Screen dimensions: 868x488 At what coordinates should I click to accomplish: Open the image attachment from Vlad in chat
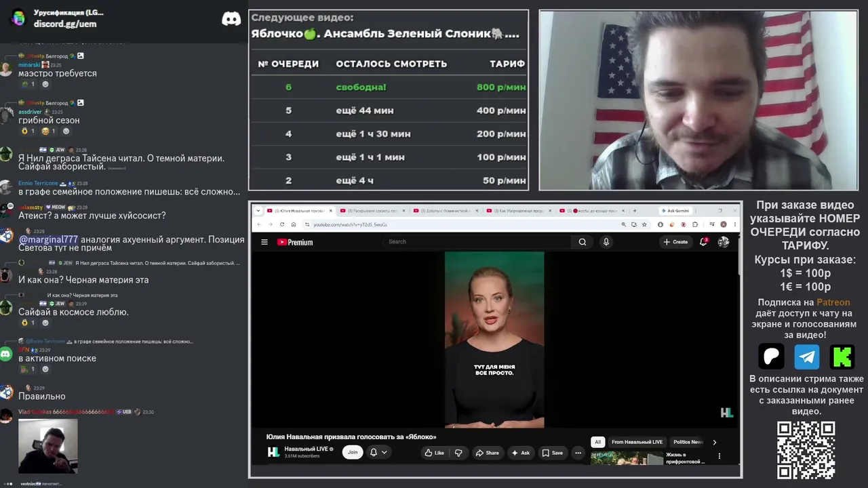(47, 446)
